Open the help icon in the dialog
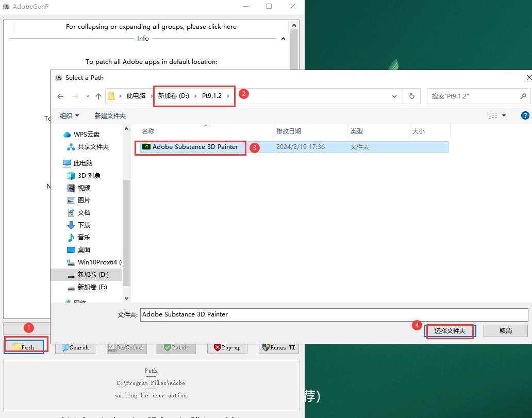The image size is (532, 418). click(x=525, y=115)
